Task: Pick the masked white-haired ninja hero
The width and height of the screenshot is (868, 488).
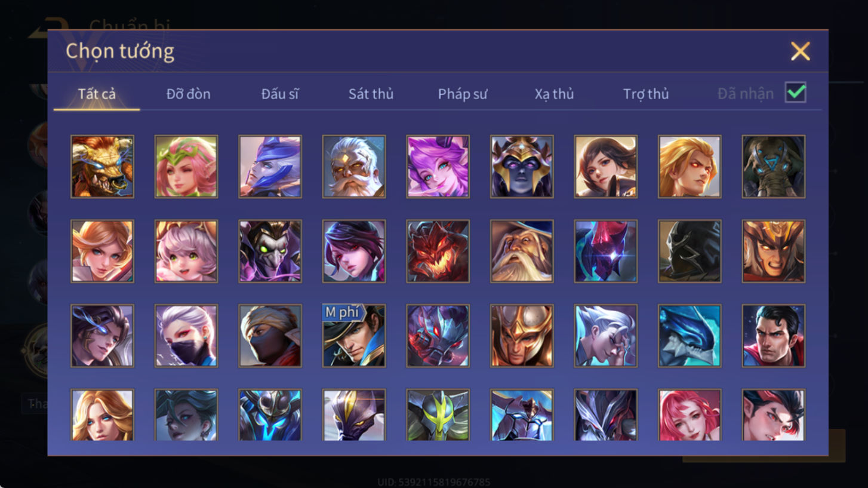Action: pos(186,336)
